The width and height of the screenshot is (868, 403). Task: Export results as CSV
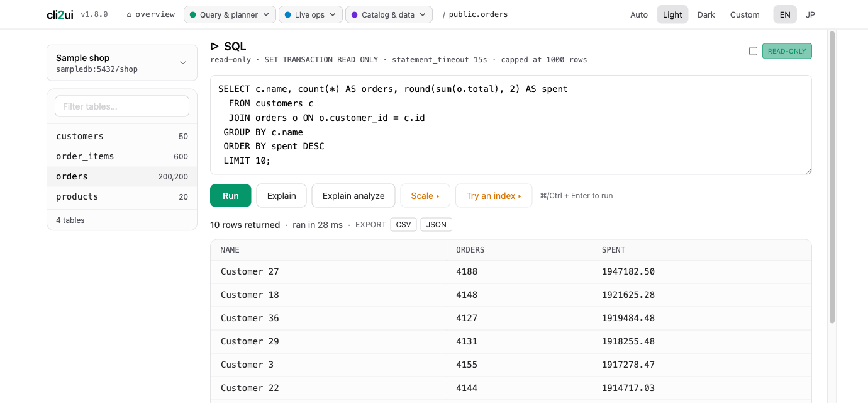(x=403, y=225)
